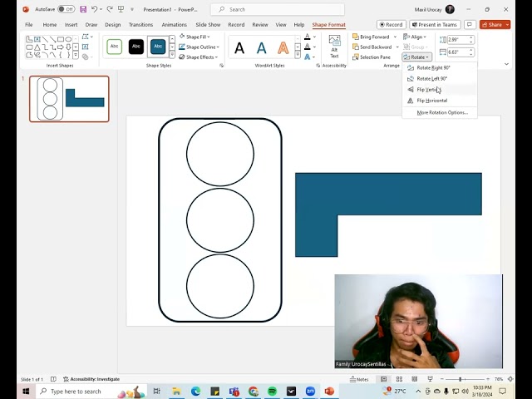Apply the black Abc shape style
The image size is (532, 399).
click(136, 47)
